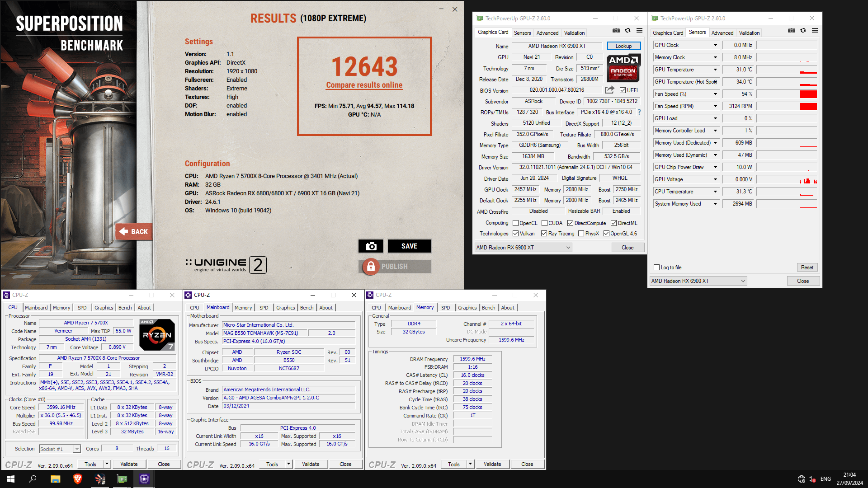Viewport: 868px width, 488px height.
Task: Click the muted volume icon in system tray
Action: [812, 479]
